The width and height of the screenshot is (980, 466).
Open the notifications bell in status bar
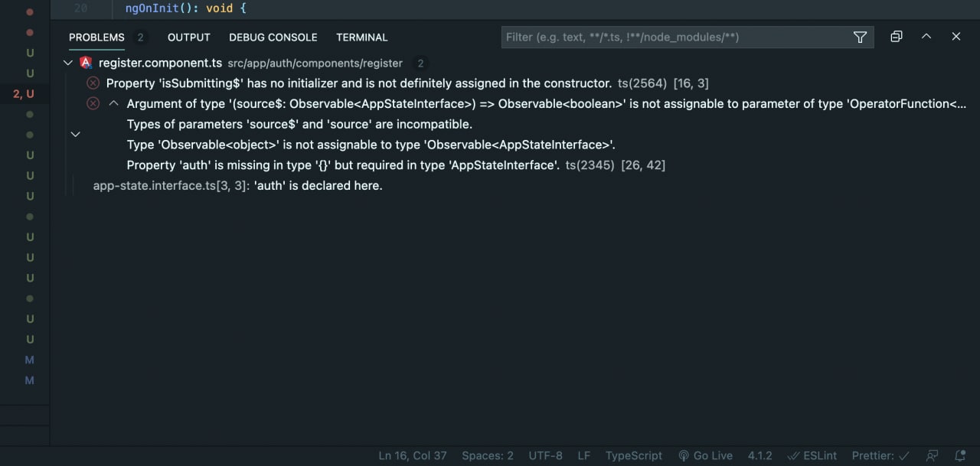click(x=961, y=455)
